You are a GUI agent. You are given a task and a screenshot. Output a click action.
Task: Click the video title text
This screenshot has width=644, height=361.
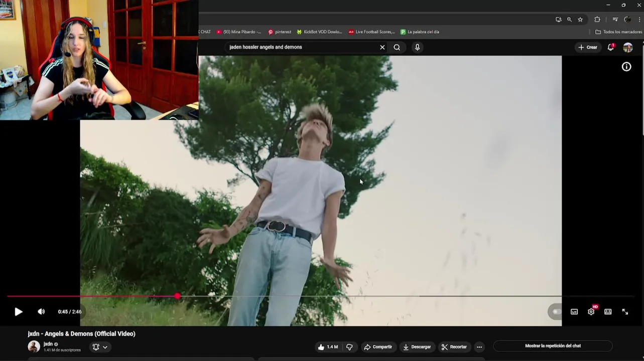click(81, 334)
